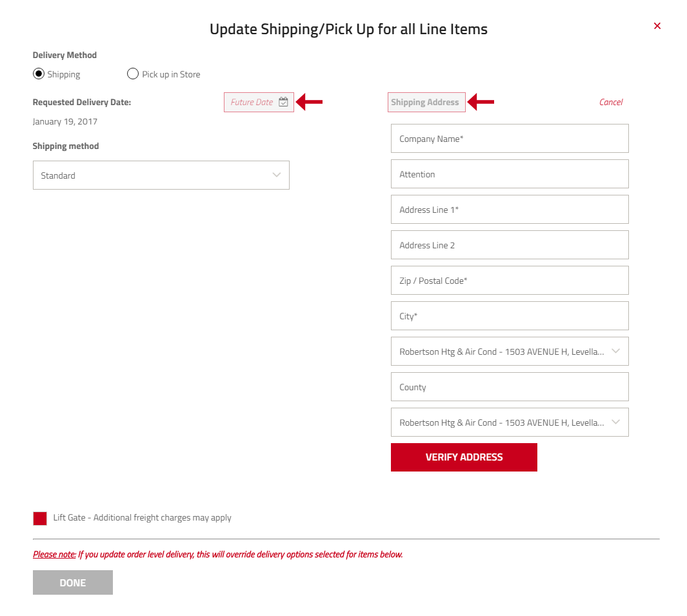This screenshot has width=687, height=616.
Task: Expand the Robertson Htg dropdown above County
Action: [510, 352]
